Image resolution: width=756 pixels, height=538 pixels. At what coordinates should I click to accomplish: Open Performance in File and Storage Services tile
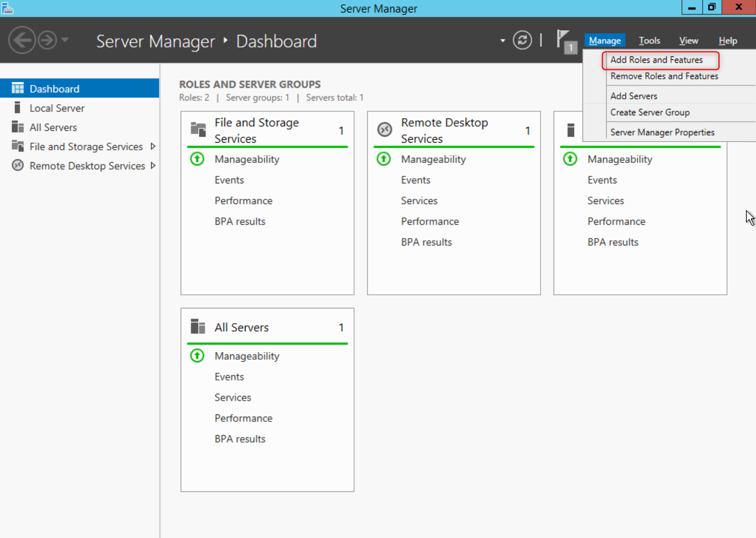pos(243,201)
